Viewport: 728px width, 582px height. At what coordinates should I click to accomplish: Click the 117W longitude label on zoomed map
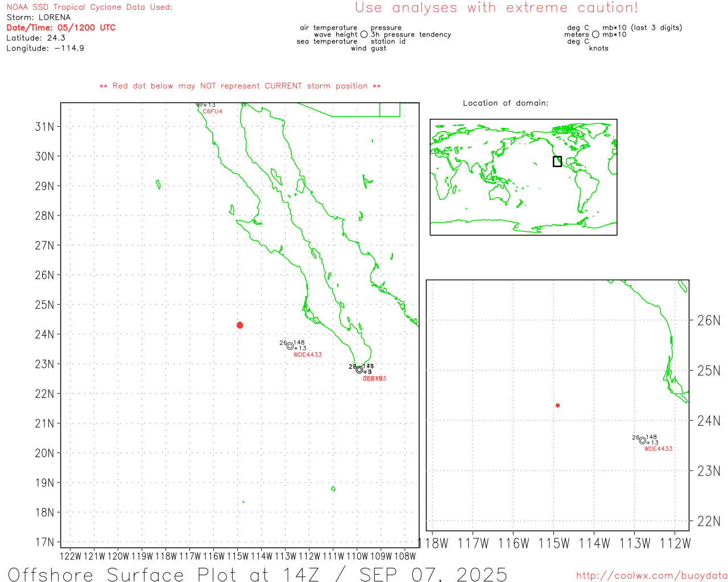click(473, 543)
